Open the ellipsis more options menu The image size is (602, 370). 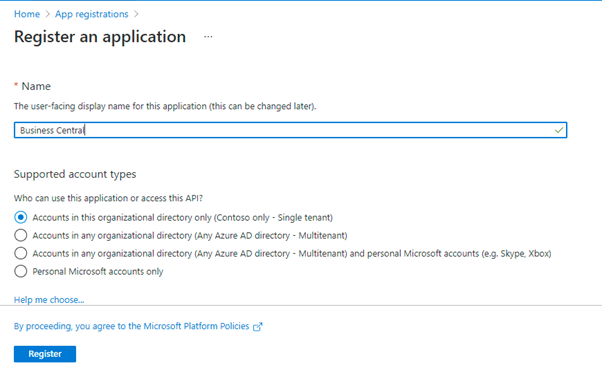(x=208, y=37)
